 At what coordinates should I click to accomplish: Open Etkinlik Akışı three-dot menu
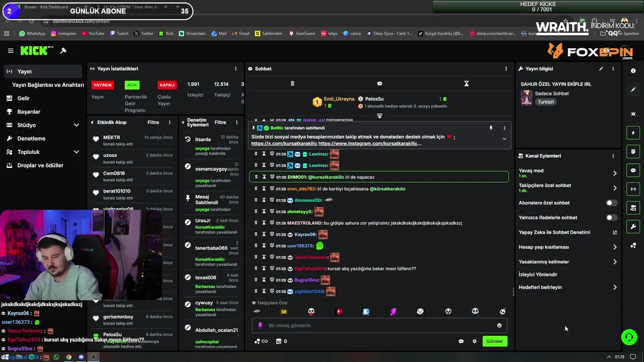click(170, 122)
